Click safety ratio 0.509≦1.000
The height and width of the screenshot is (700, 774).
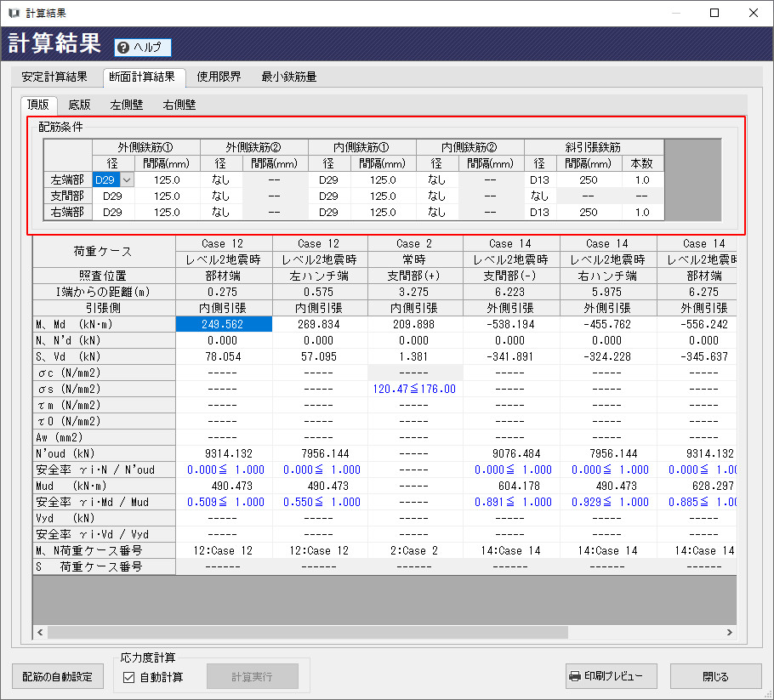coord(224,502)
